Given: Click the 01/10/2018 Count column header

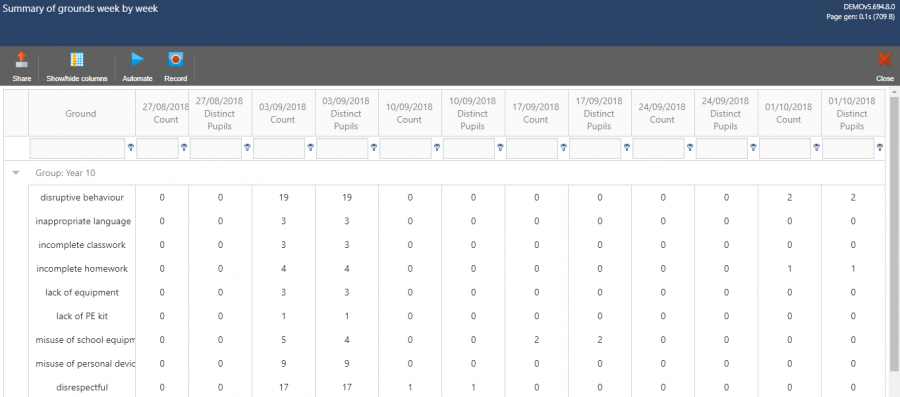Looking at the screenshot, I should coord(789,114).
